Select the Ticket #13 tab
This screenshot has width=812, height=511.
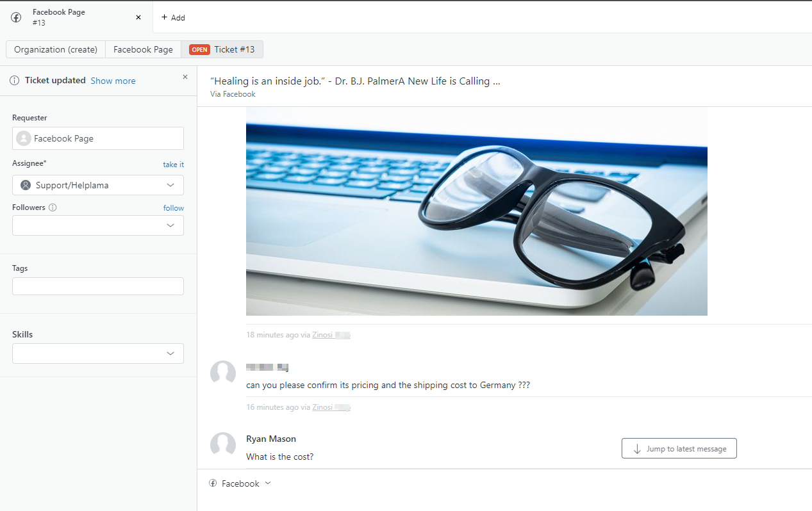tap(222, 49)
